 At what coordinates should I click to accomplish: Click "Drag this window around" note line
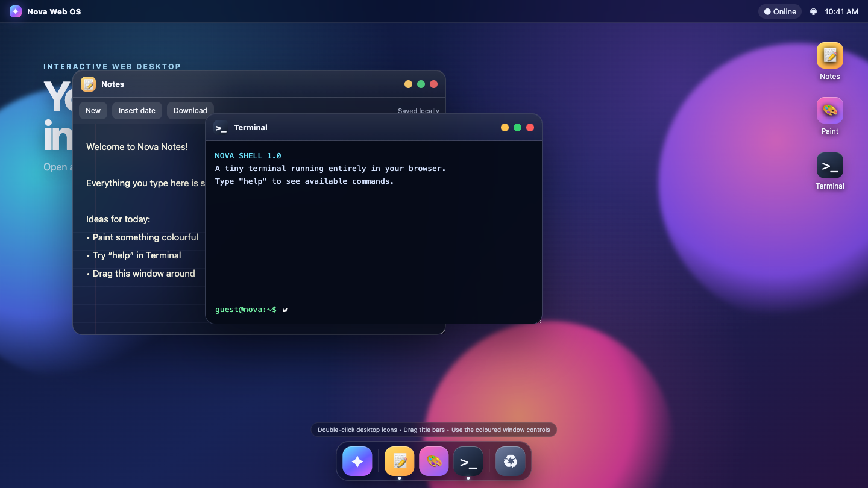pyautogui.click(x=141, y=274)
